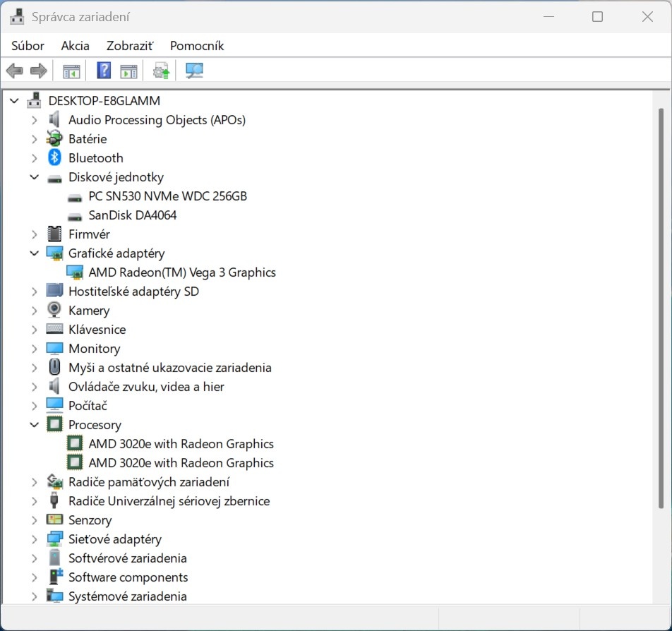Open the Súbor menu
The width and height of the screenshot is (672, 631).
pos(28,46)
